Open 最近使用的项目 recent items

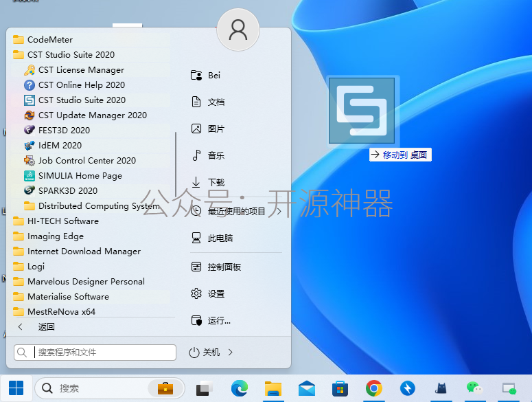(236, 211)
